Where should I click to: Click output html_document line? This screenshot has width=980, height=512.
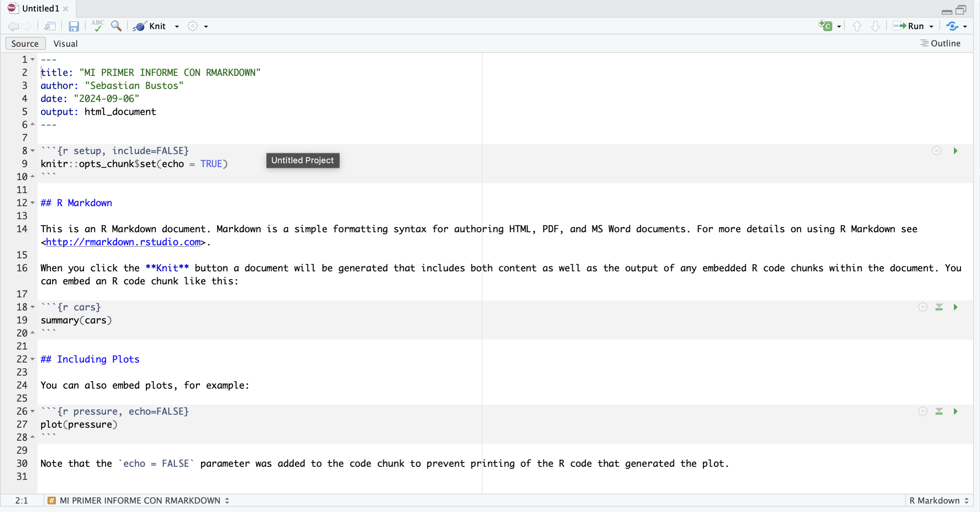click(98, 112)
